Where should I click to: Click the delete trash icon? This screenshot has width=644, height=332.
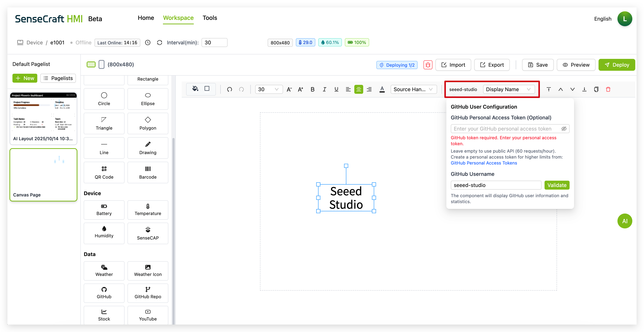pyautogui.click(x=608, y=89)
